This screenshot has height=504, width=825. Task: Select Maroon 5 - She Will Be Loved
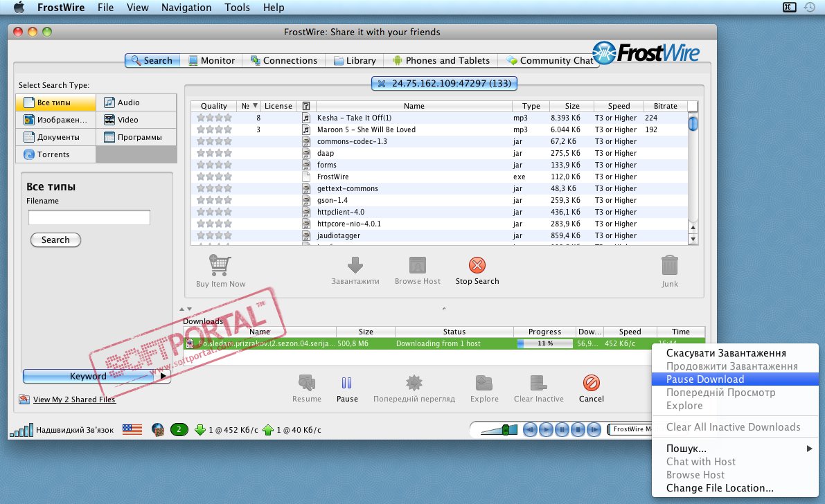[439, 129]
